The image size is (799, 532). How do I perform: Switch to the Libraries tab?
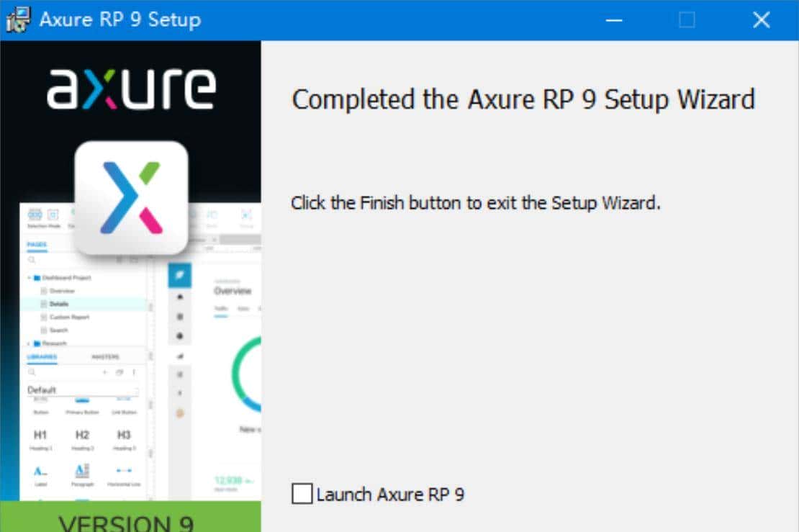[42, 357]
